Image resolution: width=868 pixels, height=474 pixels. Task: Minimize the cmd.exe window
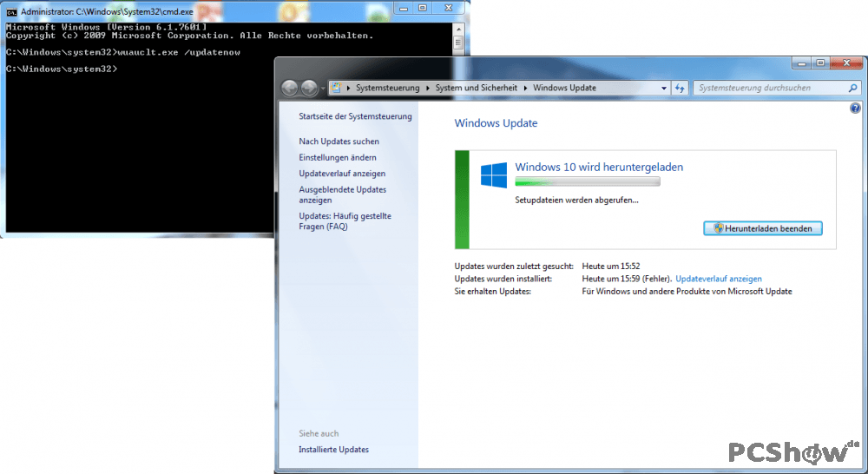[404, 9]
